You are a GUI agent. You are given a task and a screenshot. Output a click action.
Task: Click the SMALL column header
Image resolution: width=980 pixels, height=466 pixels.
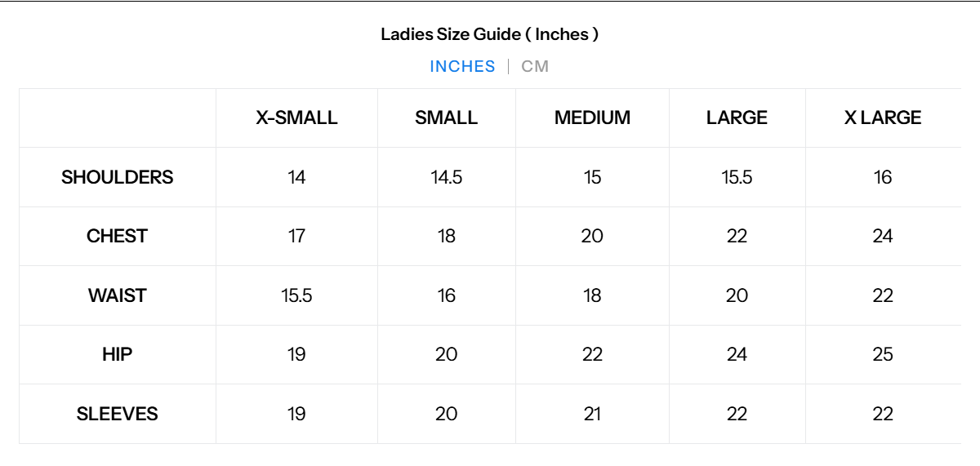point(446,118)
